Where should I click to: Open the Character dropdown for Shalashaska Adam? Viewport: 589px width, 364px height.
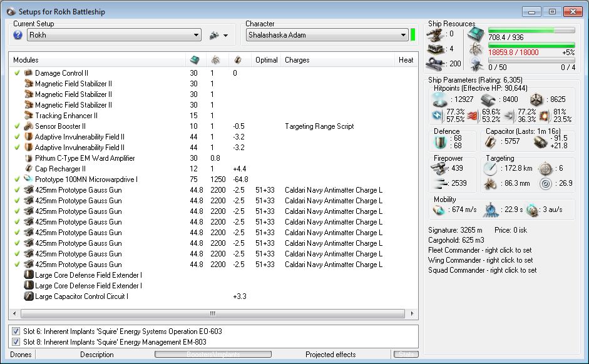[403, 36]
